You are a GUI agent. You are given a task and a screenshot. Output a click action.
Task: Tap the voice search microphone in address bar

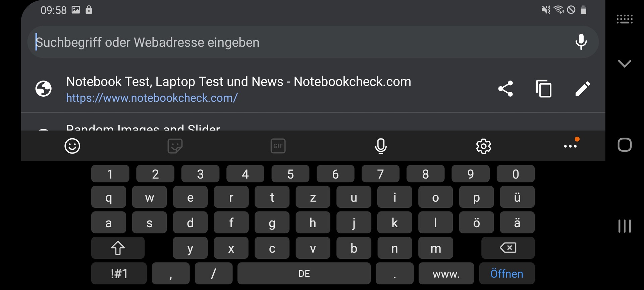coord(581,42)
